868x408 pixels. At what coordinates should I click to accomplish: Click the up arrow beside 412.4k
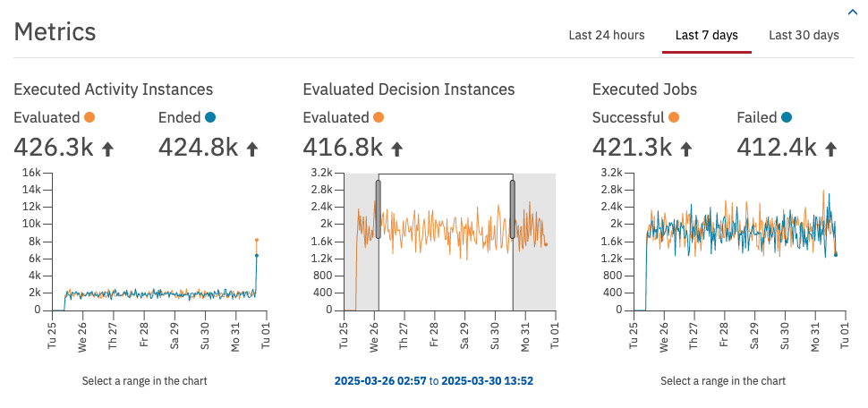click(830, 149)
